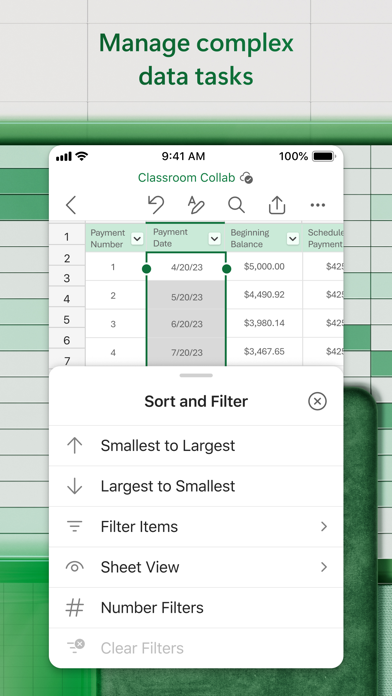
Task: Expand the Sheet View submenu chevron
Action: (324, 567)
